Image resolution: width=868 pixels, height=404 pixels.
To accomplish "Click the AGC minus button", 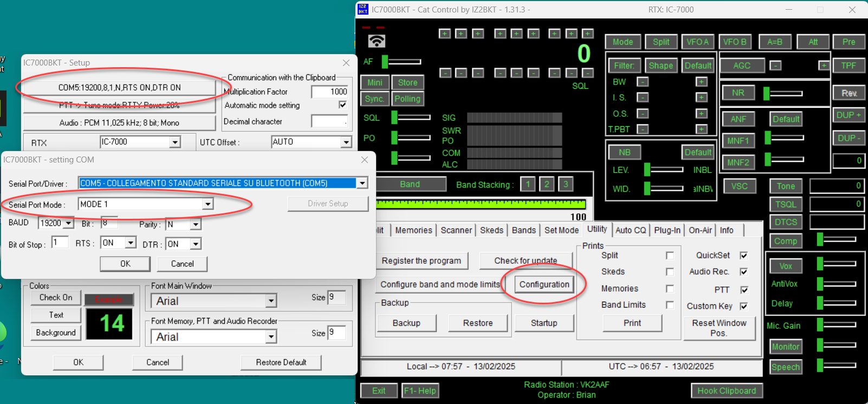I will [776, 66].
